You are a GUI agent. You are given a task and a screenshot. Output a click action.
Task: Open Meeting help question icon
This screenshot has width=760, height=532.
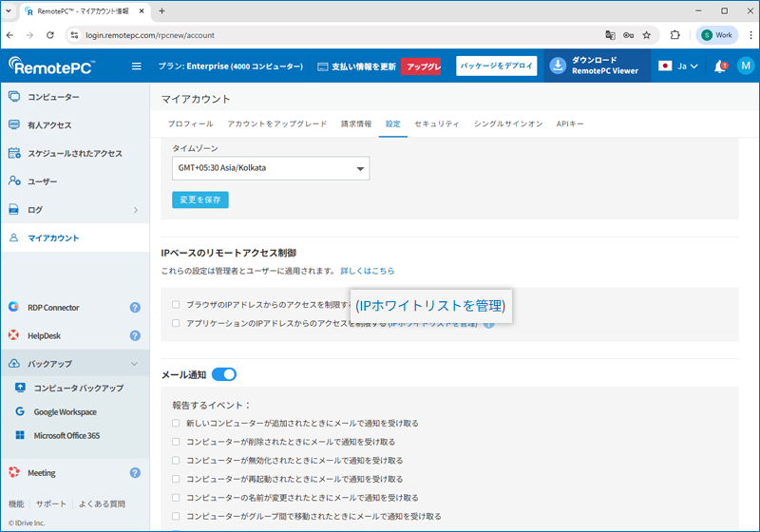[x=135, y=472]
